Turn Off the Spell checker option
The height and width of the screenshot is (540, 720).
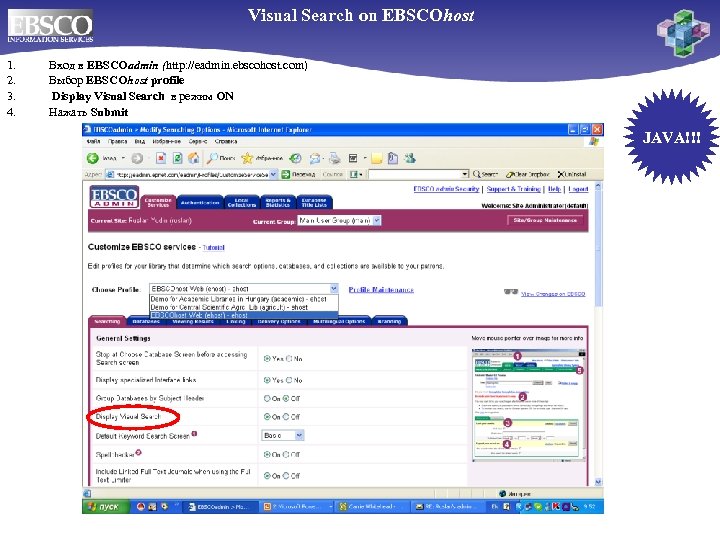pos(286,455)
